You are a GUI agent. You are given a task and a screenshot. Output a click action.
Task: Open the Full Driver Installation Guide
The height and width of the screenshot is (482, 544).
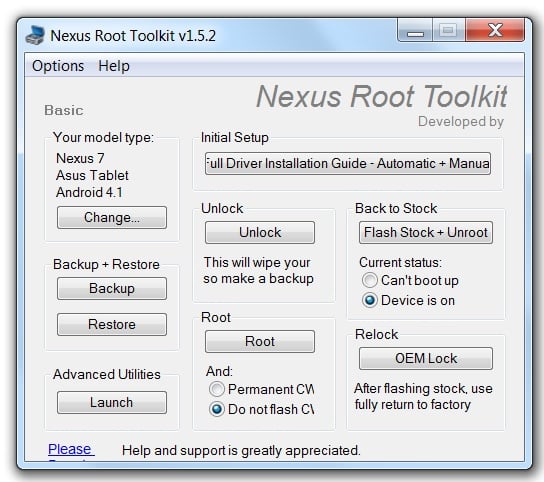[348, 163]
